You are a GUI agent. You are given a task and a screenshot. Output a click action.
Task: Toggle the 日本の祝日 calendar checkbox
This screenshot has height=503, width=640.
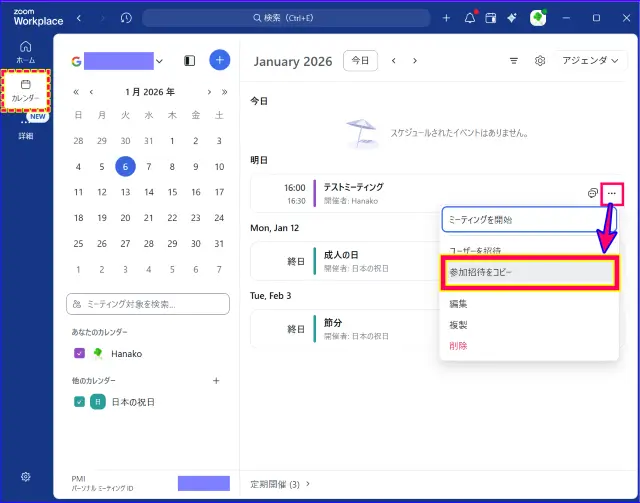(x=79, y=402)
